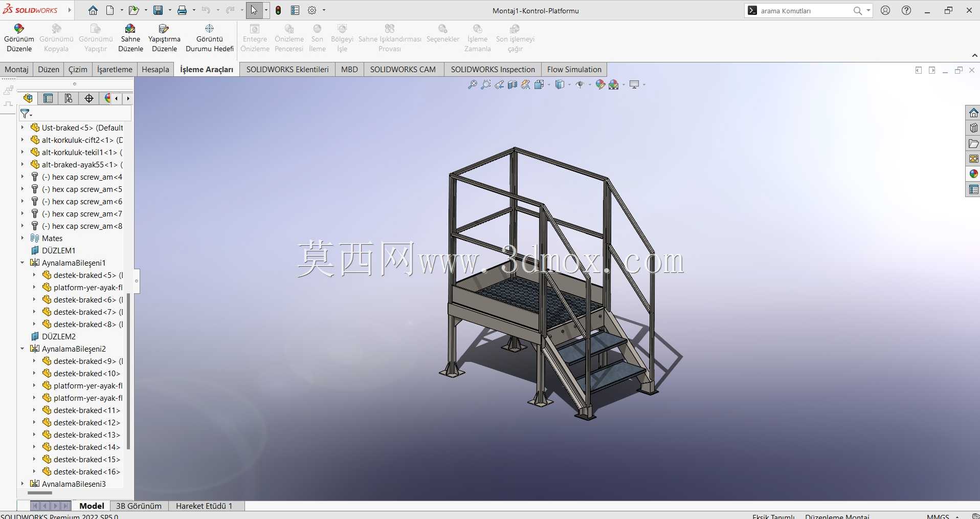Open FeatureManager design tree tab icon
The height and width of the screenshot is (519, 980).
[x=28, y=98]
